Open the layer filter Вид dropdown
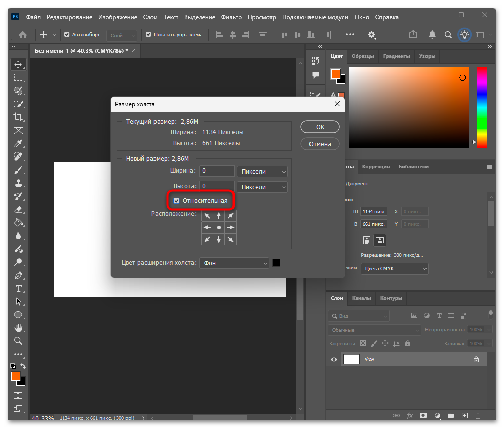The width and height of the screenshot is (504, 428). (359, 316)
